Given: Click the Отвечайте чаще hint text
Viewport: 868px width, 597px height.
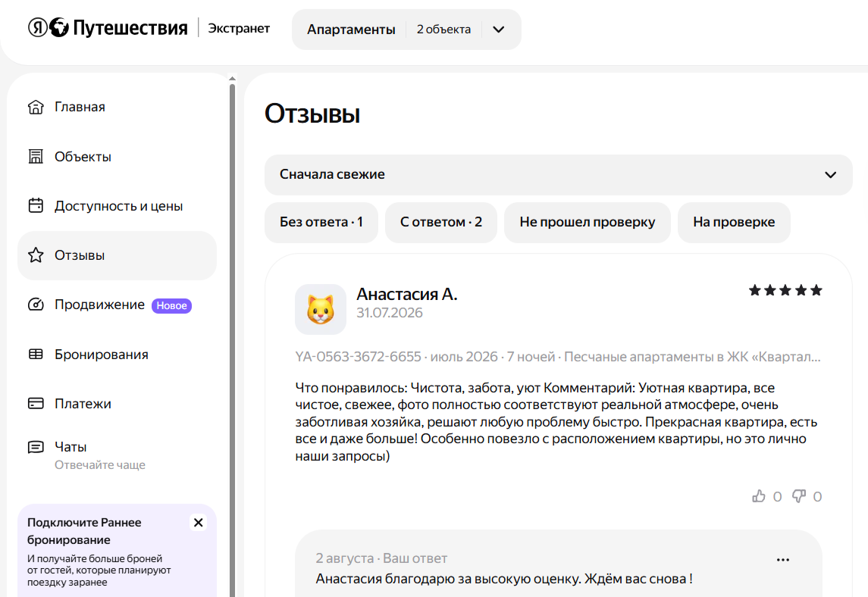Looking at the screenshot, I should point(99,464).
